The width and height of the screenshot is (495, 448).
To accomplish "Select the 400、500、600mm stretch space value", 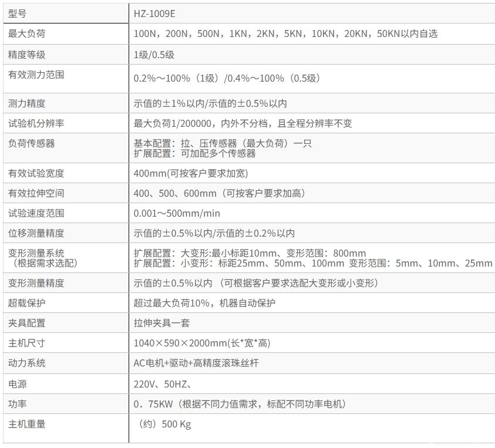I will pos(220,193).
